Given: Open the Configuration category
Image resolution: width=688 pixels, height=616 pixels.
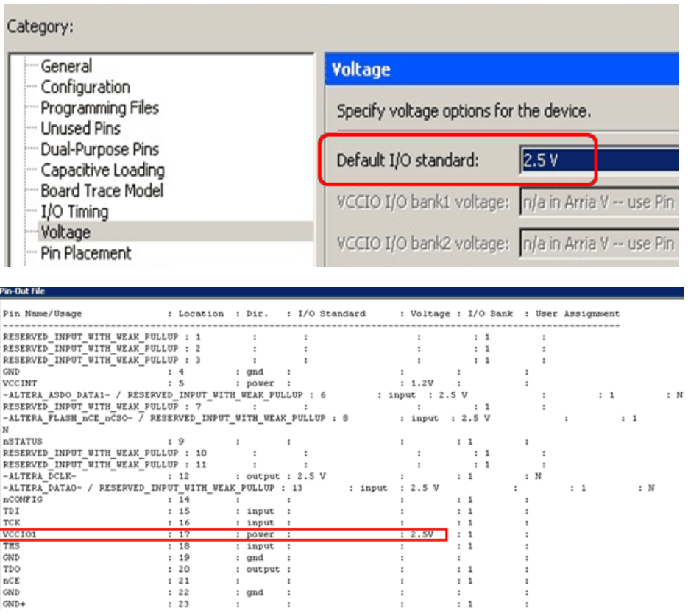Looking at the screenshot, I should pos(85,87).
